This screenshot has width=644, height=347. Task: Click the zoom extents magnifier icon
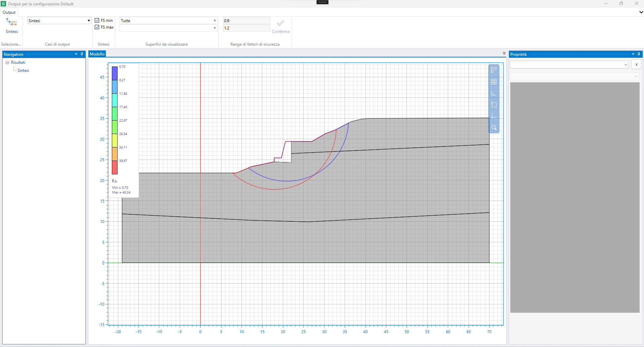[x=493, y=127]
